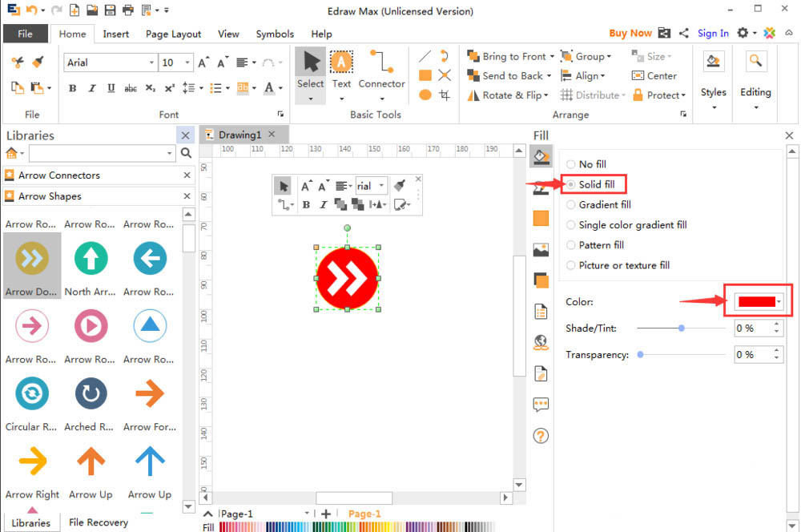Select Single color gradient fill option

pyautogui.click(x=627, y=225)
